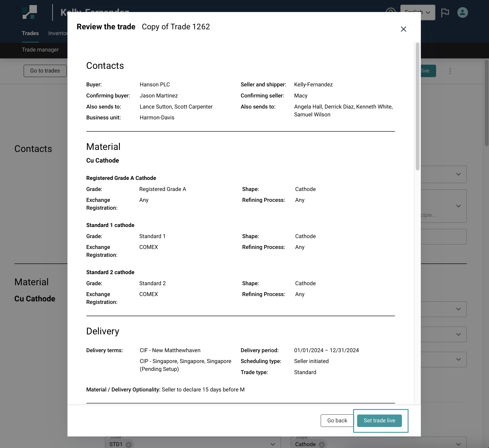The image size is (489, 448).
Task: Click the Go back button
Action: point(337,420)
